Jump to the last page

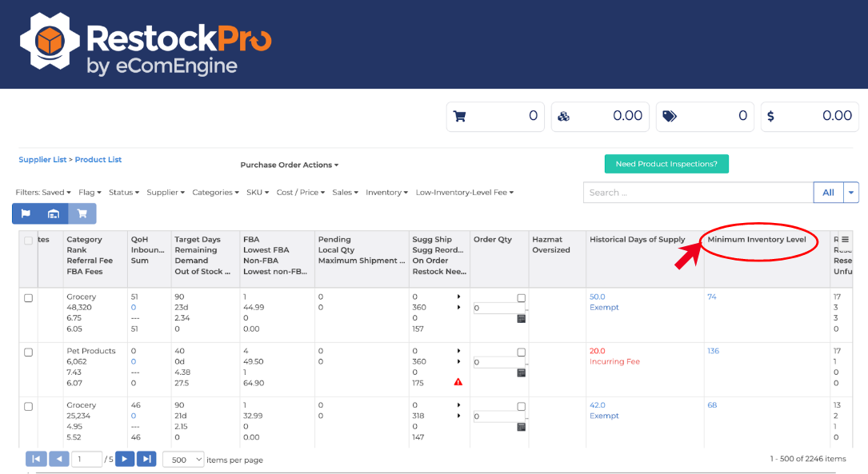[x=146, y=459]
